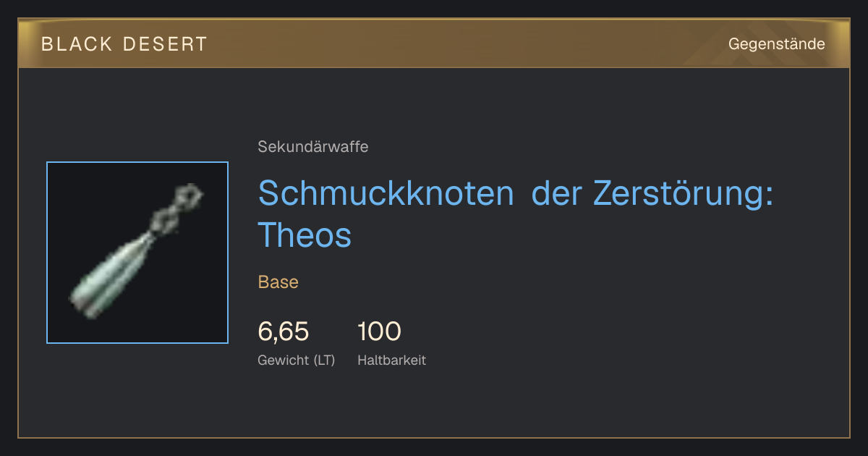
Task: Click the Haltbarkeit label
Action: 391,360
